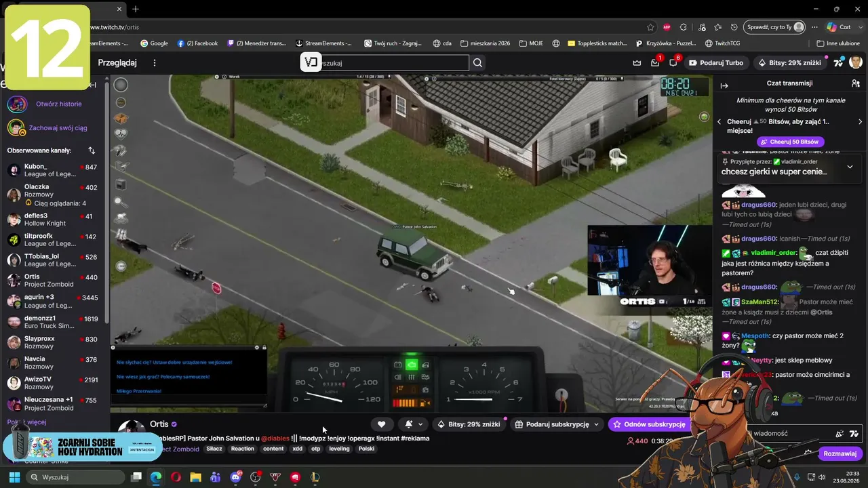Viewport: 868px width, 488px height.
Task: Show next cheer leaderboard entry
Action: point(860,122)
